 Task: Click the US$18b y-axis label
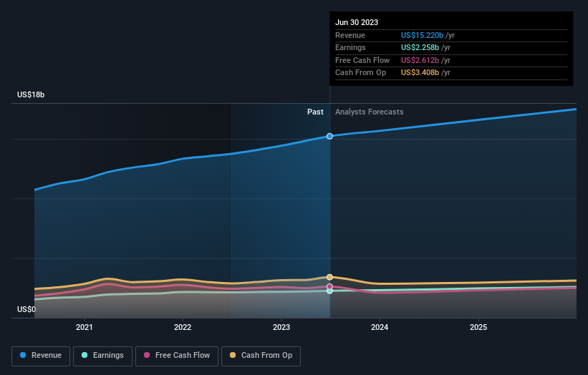point(31,94)
